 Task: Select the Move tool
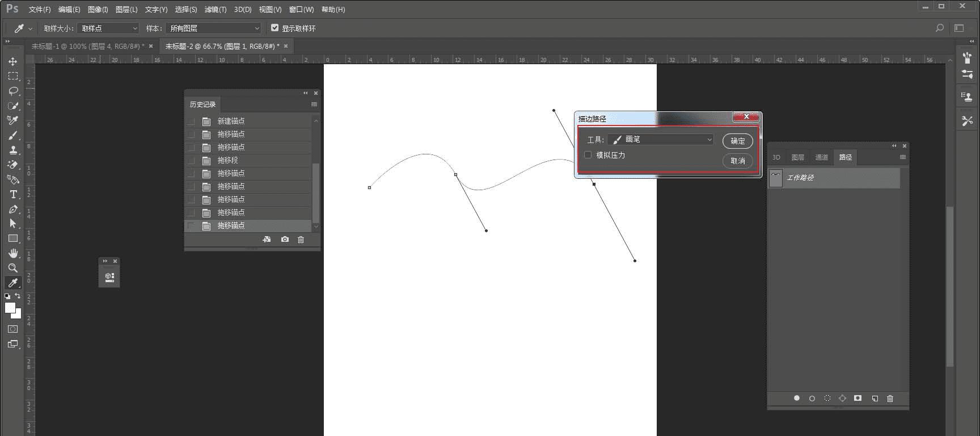[x=13, y=61]
